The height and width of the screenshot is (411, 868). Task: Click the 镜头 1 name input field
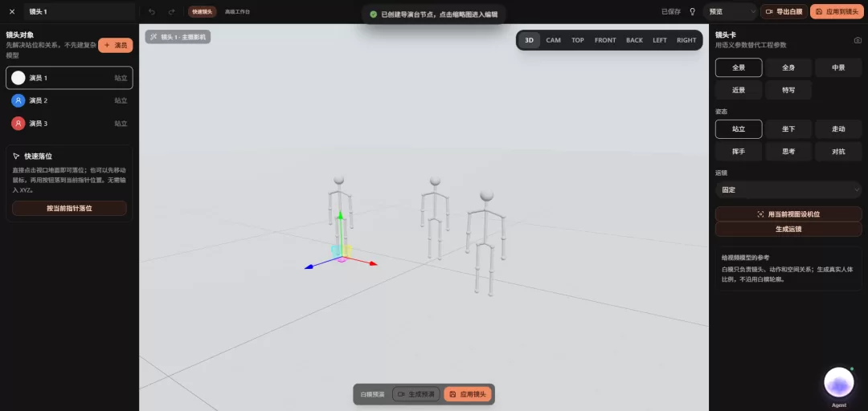[x=78, y=11]
